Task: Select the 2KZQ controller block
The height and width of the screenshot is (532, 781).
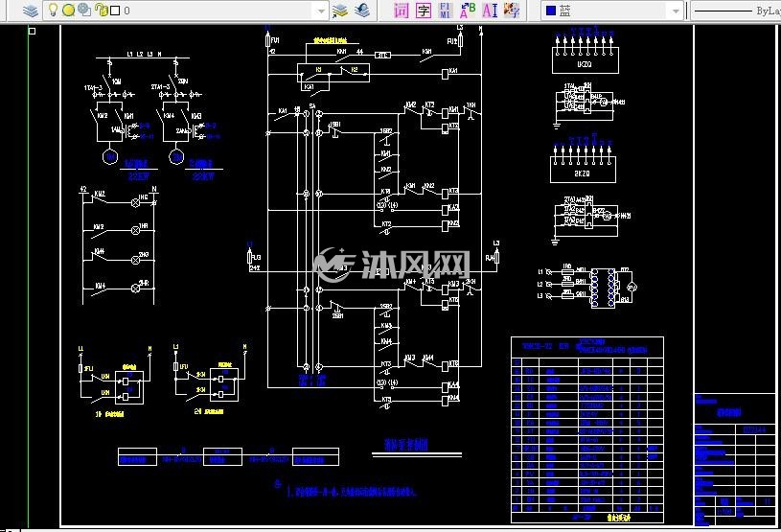Action: 583,170
